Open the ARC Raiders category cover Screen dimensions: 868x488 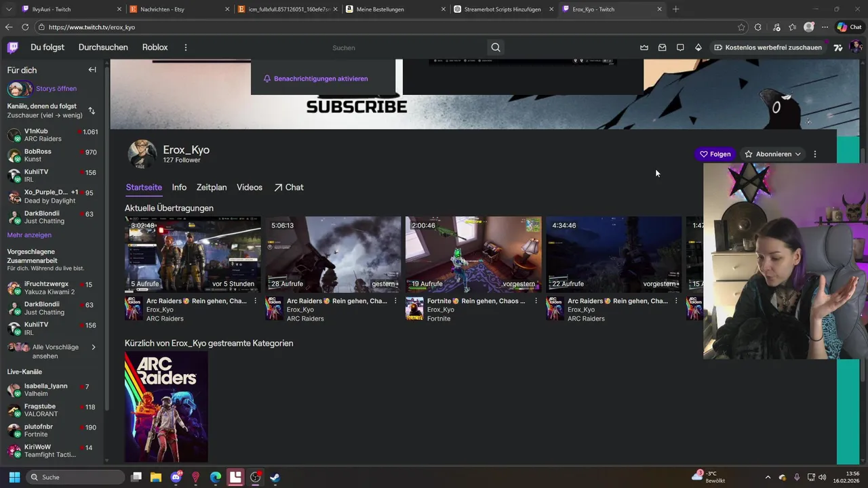click(x=166, y=407)
